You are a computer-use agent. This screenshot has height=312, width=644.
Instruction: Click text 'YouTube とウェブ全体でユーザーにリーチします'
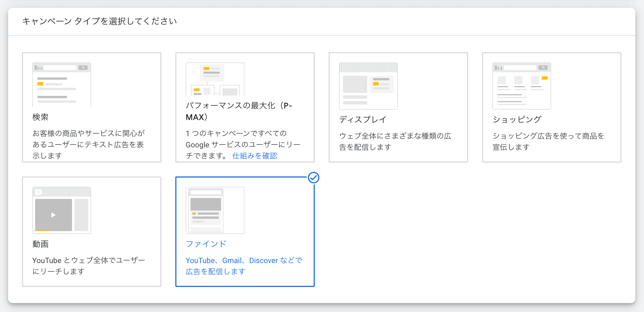pos(89,266)
